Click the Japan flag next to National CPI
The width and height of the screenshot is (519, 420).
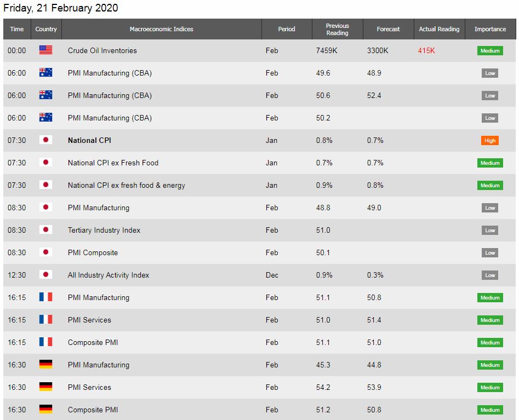(45, 140)
